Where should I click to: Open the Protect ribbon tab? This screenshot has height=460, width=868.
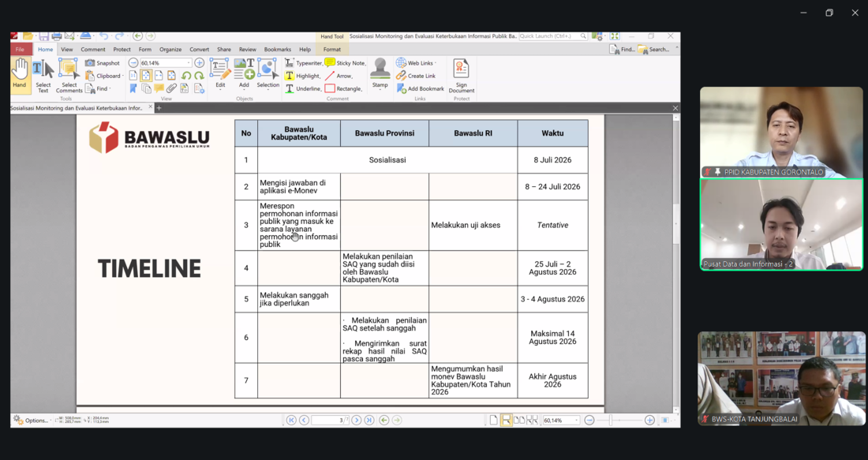pyautogui.click(x=122, y=49)
